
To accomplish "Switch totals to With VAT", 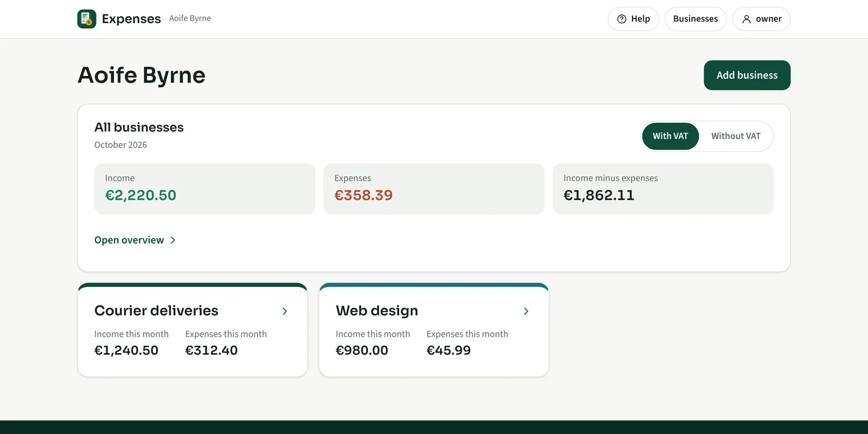I will (x=671, y=136).
